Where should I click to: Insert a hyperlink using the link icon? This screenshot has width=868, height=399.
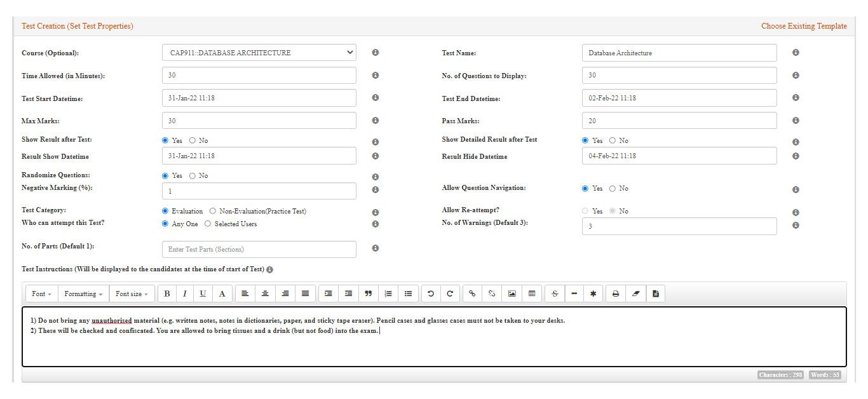471,294
